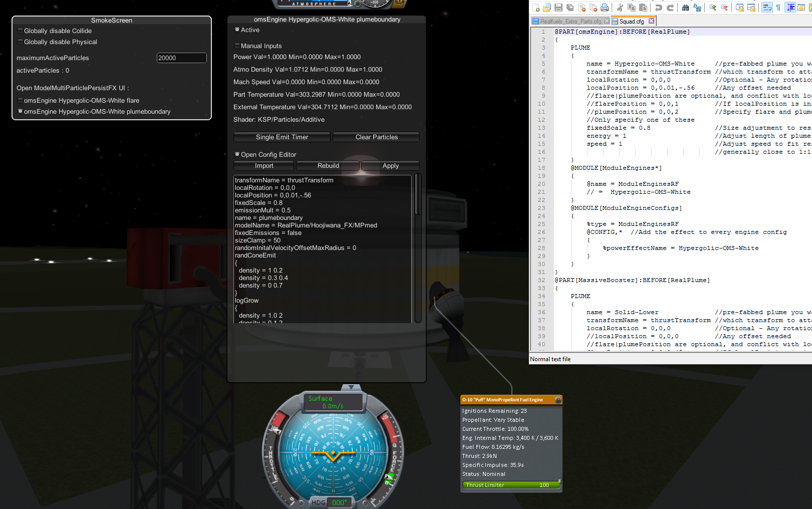
Task: Click the Apply button
Action: (391, 165)
